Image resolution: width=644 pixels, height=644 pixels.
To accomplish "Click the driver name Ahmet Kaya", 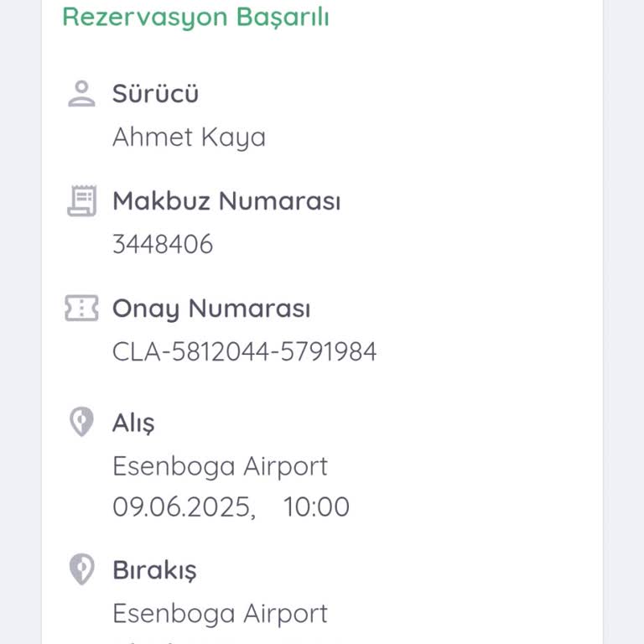I will (x=189, y=137).
